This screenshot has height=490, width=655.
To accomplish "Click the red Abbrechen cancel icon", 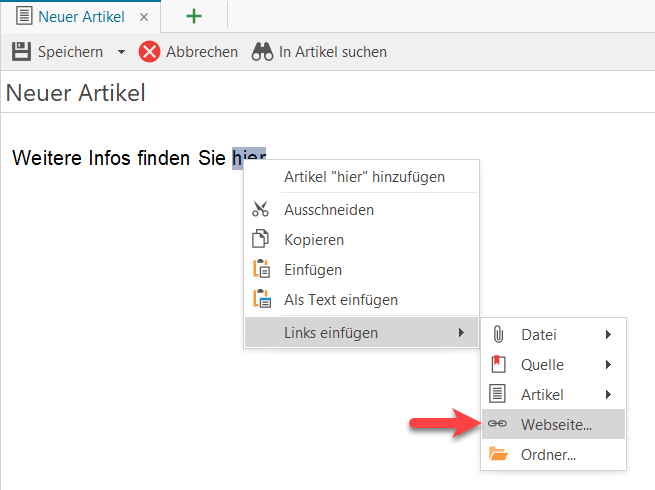I will coord(150,52).
